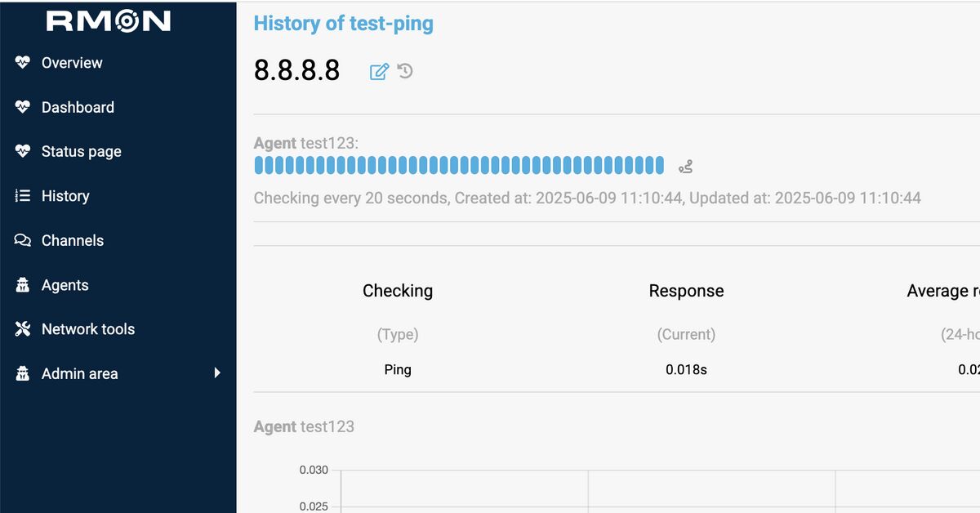This screenshot has height=513, width=980.
Task: Click the history clock icon beside 8.8.8.8
Action: 405,71
